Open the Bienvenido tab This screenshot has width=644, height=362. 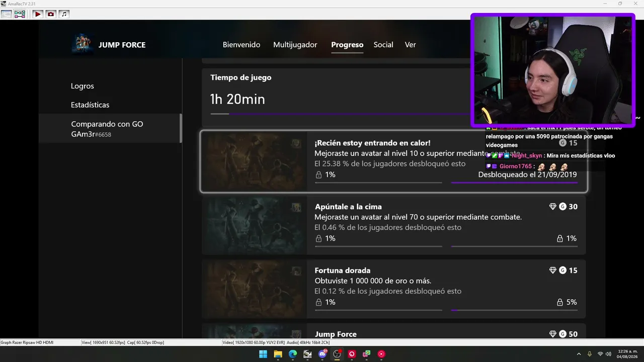coord(242,45)
